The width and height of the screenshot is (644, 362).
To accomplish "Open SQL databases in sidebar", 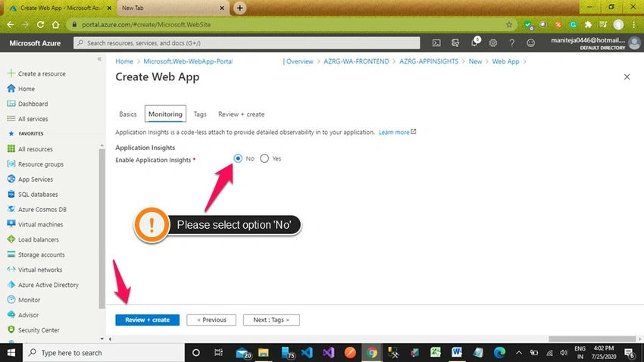I will click(38, 195).
